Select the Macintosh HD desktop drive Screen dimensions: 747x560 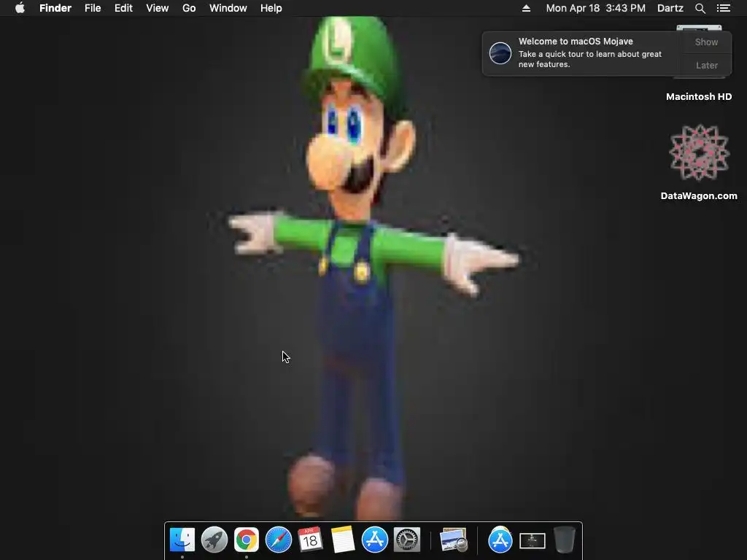699,97
